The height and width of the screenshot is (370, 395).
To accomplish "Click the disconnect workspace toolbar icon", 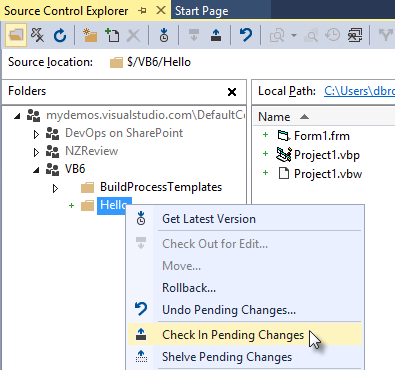I will (37, 35).
